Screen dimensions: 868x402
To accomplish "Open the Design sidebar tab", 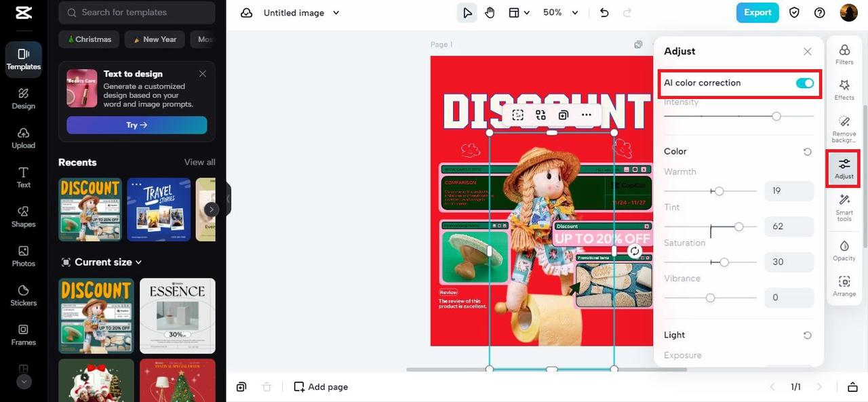I will point(24,98).
